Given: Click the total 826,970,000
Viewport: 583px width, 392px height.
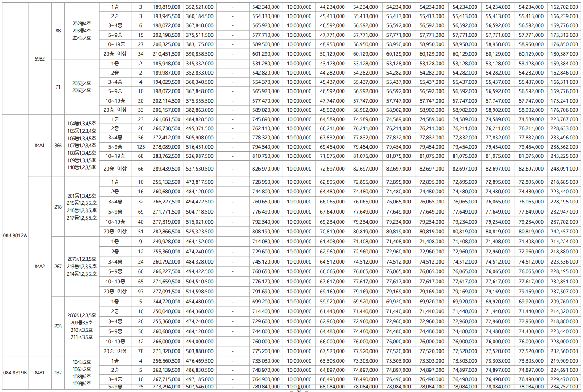Looking at the screenshot, I should click(x=266, y=168).
